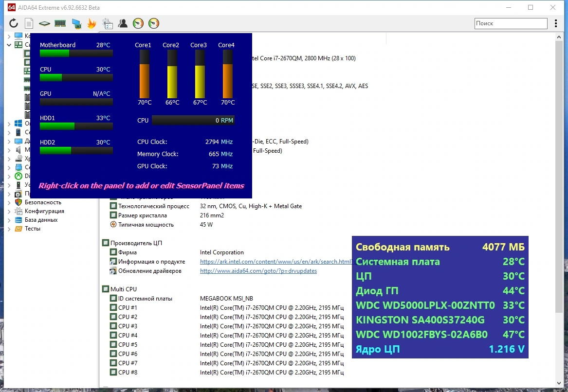This screenshot has width=568, height=392.
Task: Click the scroll down arrow of the details pane
Action: [559, 383]
